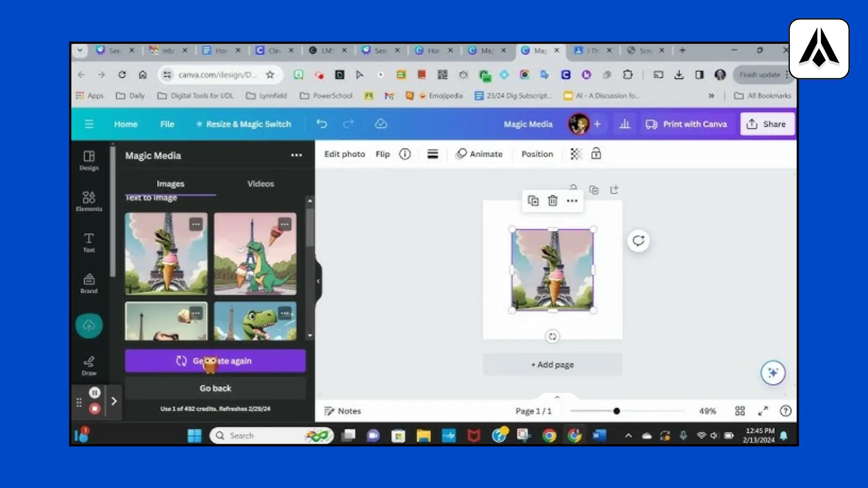Viewport: 868px width, 488px height.
Task: Collapse the Magic Media side panel
Action: [318, 281]
